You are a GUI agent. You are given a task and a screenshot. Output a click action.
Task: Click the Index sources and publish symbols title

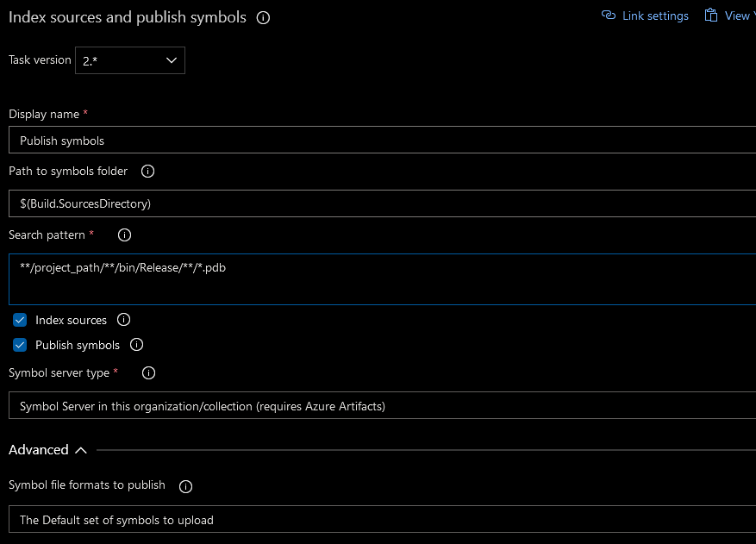[x=128, y=17]
